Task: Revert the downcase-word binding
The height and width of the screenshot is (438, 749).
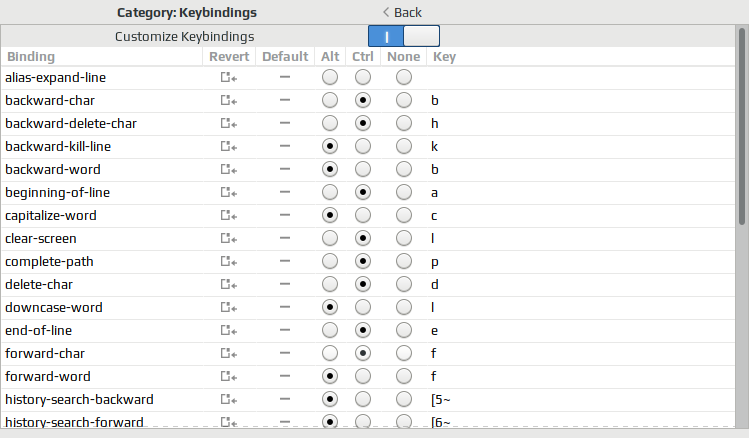Action: pyautogui.click(x=229, y=307)
